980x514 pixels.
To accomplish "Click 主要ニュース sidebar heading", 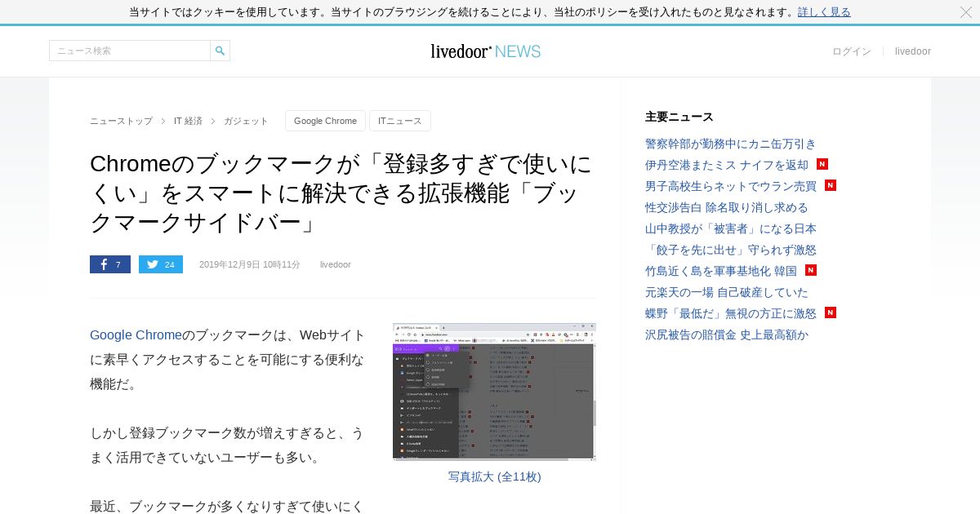I will [x=679, y=117].
